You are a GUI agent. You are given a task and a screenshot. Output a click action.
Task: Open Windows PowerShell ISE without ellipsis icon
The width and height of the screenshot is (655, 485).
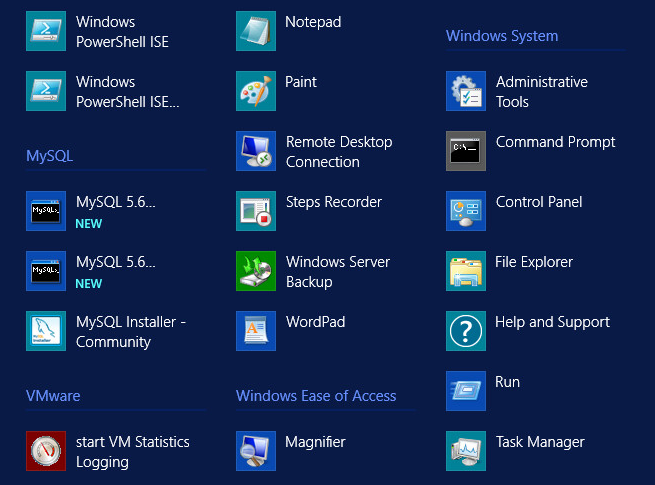coord(46,31)
